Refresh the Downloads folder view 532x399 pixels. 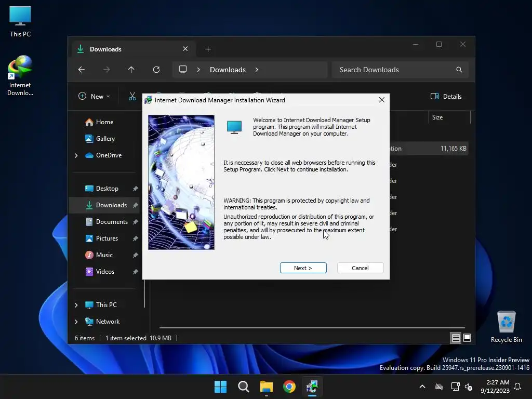[x=156, y=70]
